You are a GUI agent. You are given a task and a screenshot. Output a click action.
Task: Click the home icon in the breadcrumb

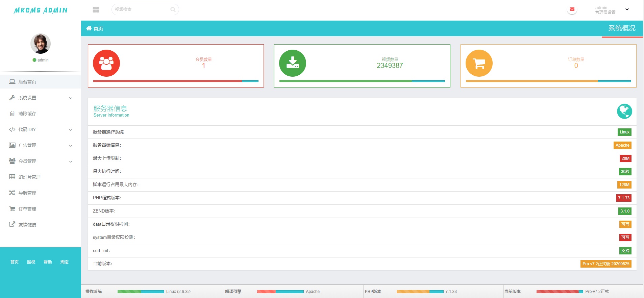pyautogui.click(x=89, y=28)
